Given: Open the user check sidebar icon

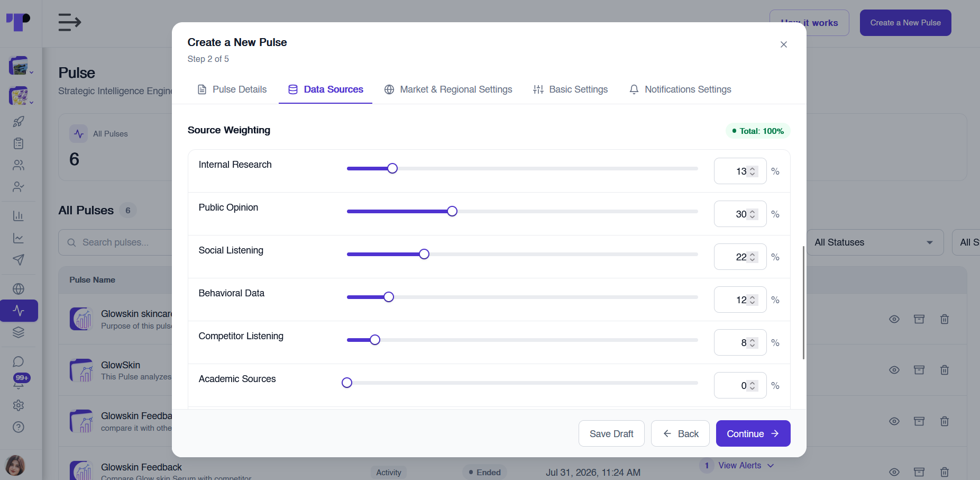Looking at the screenshot, I should click(x=19, y=187).
